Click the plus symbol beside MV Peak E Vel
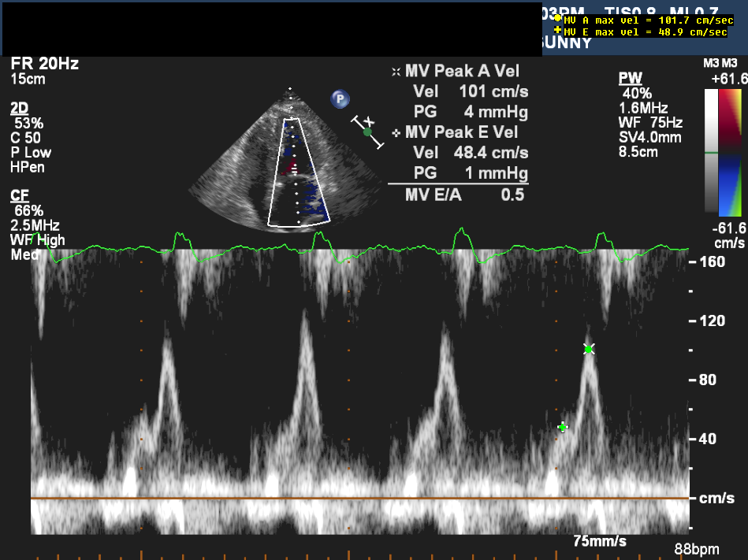This screenshot has width=748, height=560. point(396,132)
